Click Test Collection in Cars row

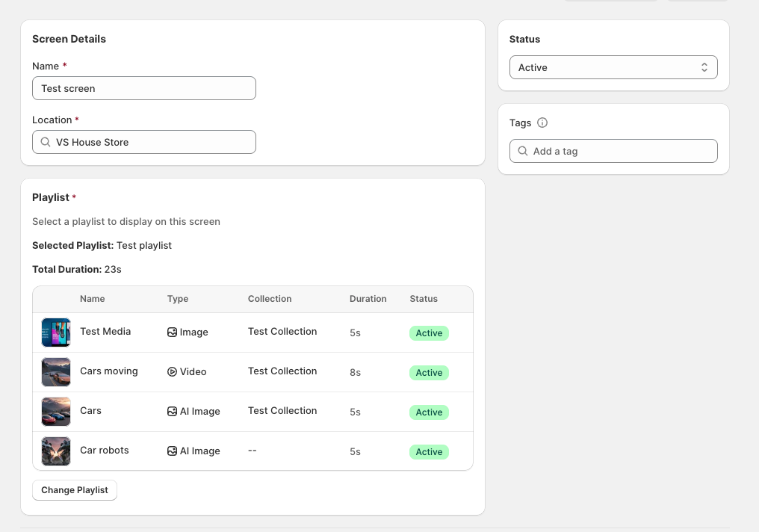point(282,411)
